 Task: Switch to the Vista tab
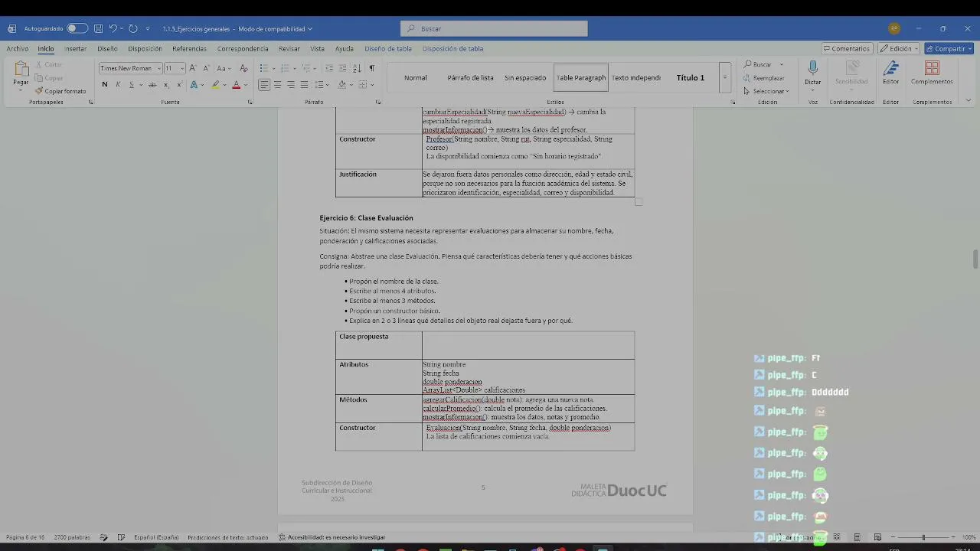317,48
